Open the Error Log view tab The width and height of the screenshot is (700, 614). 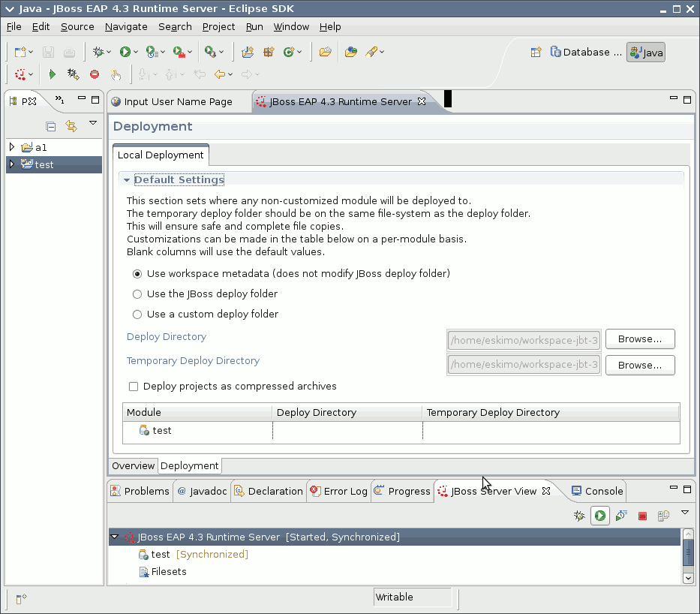point(339,491)
